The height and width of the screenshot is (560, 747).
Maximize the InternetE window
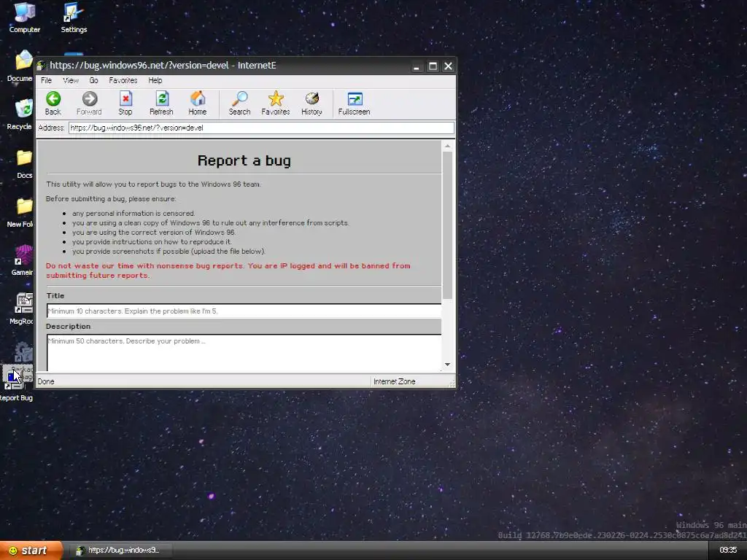[433, 66]
